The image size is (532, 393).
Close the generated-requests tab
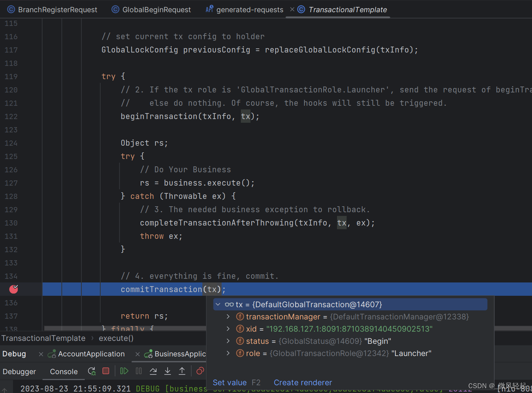292,9
